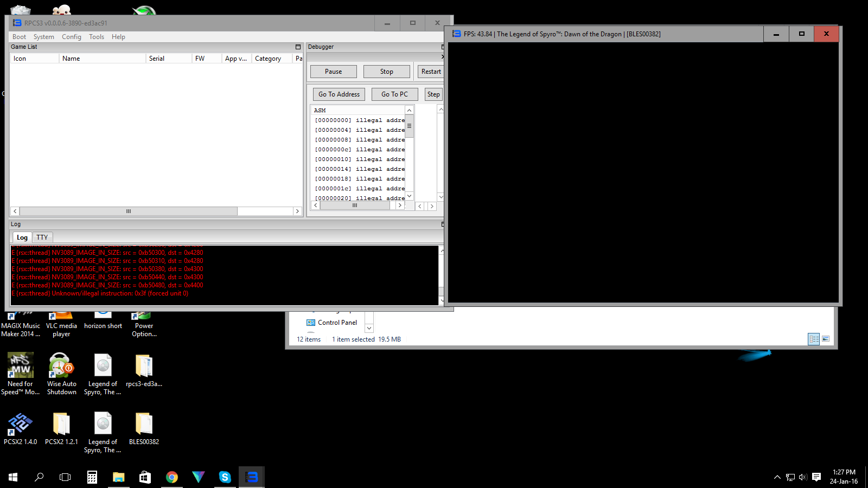Open the Tools menu in RPCS3
Image resolution: width=868 pixels, height=488 pixels.
[97, 37]
